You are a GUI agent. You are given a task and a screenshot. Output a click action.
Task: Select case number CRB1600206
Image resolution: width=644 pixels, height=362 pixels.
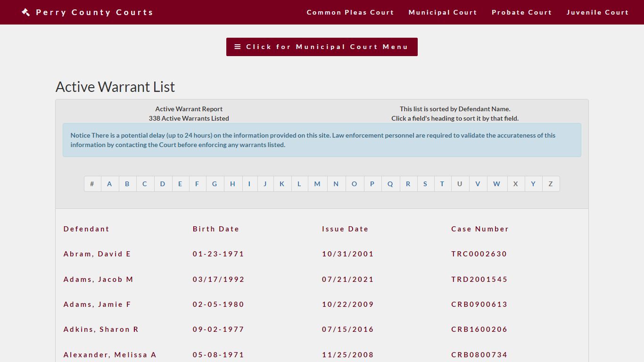click(479, 329)
